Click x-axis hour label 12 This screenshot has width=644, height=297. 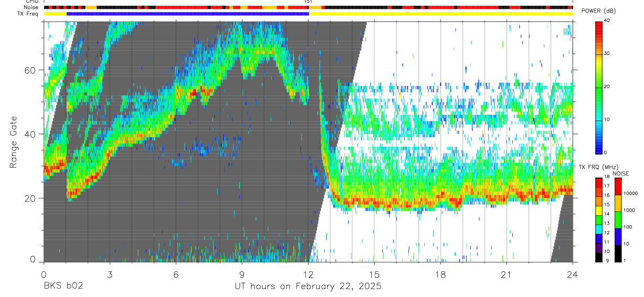[x=308, y=274]
